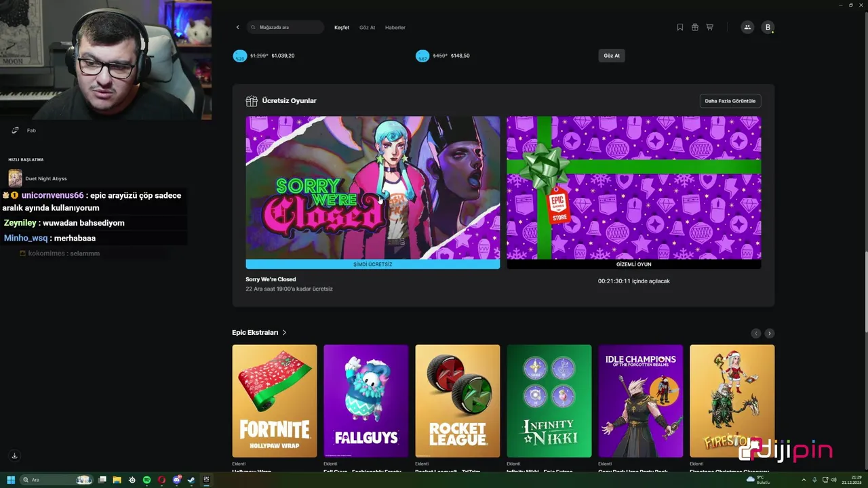Open File Explorer from the taskbar
868x488 pixels.
(117, 480)
